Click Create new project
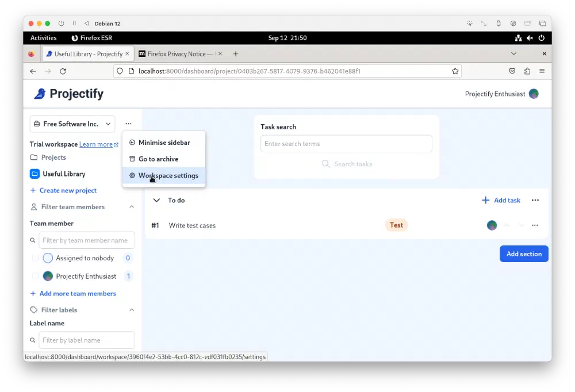 pos(63,190)
